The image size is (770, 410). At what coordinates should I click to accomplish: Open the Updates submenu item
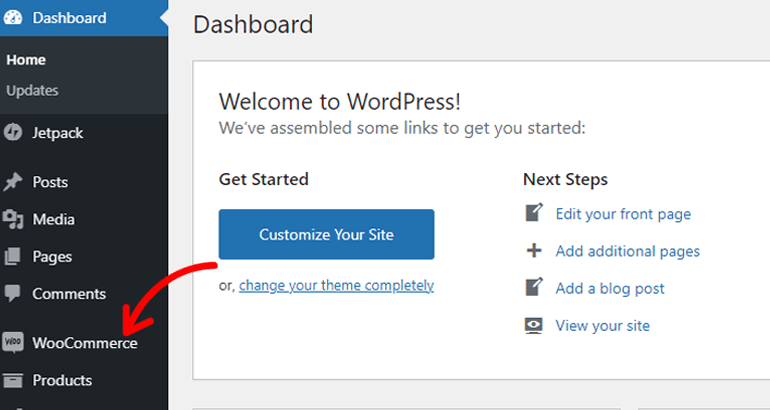pos(32,90)
